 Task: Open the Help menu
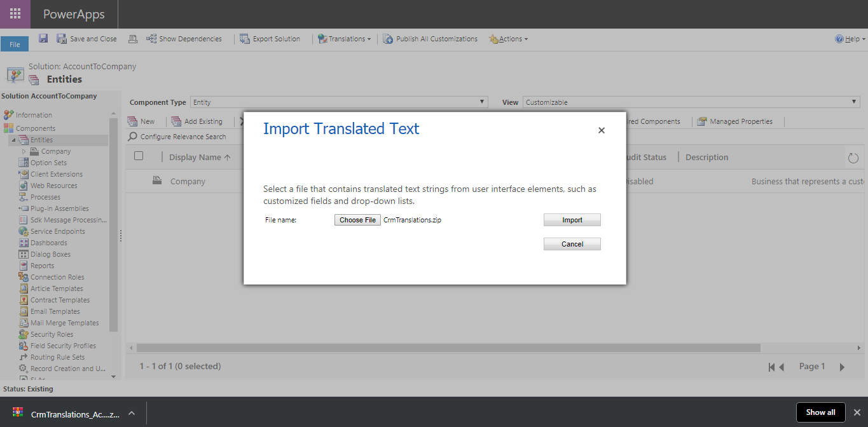click(x=850, y=39)
